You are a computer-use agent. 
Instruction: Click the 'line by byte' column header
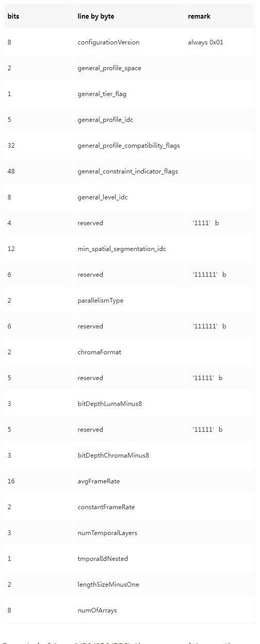96,17
